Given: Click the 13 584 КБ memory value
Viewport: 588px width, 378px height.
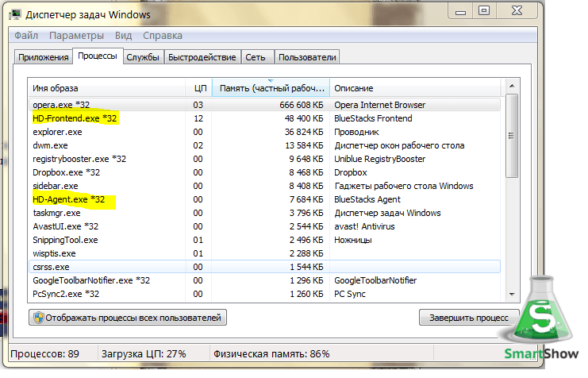Looking at the screenshot, I should click(x=304, y=145).
